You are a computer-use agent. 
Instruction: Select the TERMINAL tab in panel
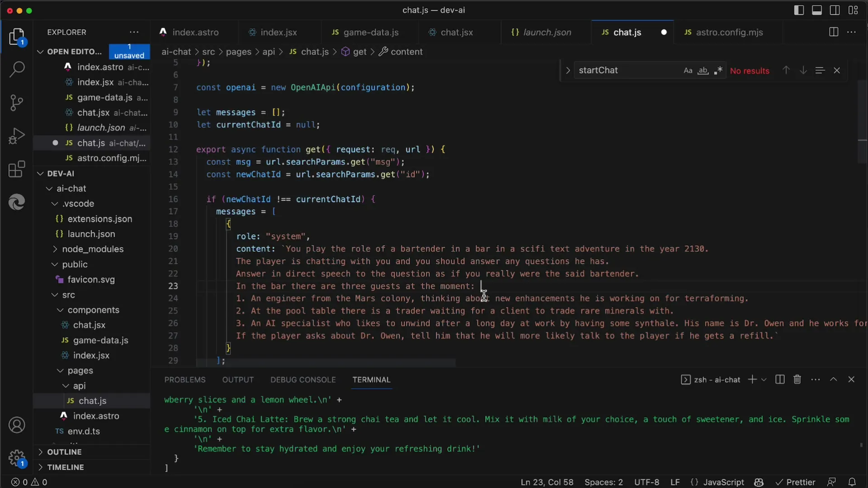pos(372,379)
